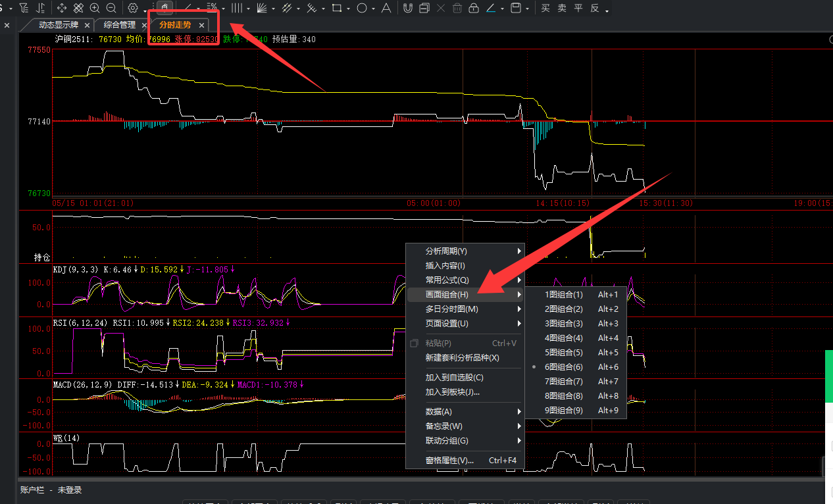Select 9图组合(9) layout option
Screen dimensions: 833x504
pos(576,410)
